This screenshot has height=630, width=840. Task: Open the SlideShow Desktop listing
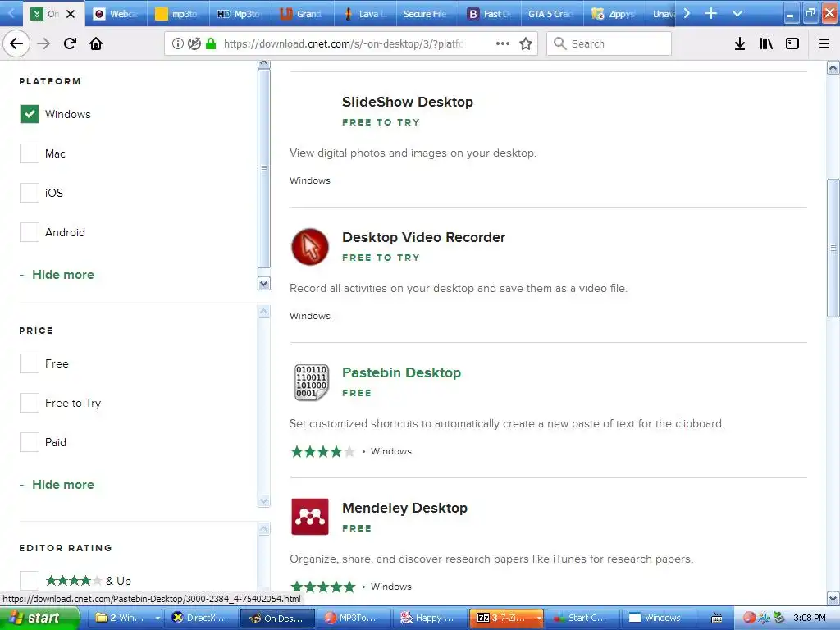tap(408, 102)
